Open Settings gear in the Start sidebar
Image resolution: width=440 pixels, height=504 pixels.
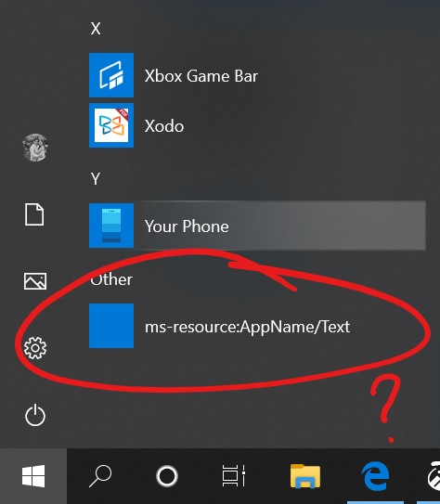[x=35, y=348]
